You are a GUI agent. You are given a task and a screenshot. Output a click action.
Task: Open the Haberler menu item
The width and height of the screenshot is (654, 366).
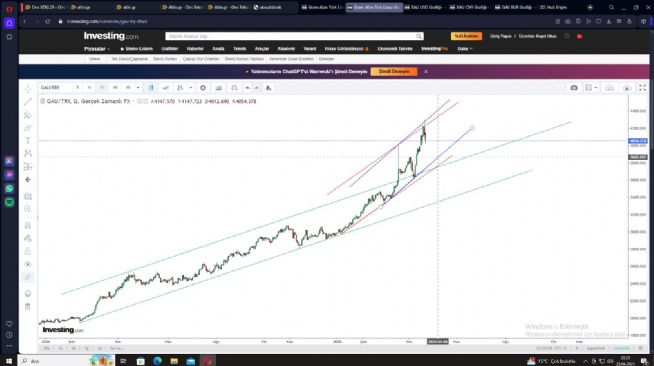pos(195,49)
